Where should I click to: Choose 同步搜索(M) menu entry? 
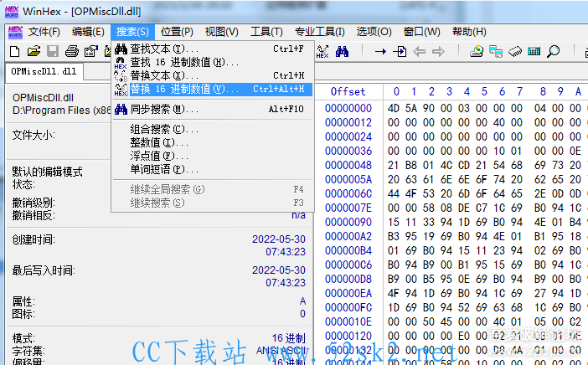pos(213,110)
